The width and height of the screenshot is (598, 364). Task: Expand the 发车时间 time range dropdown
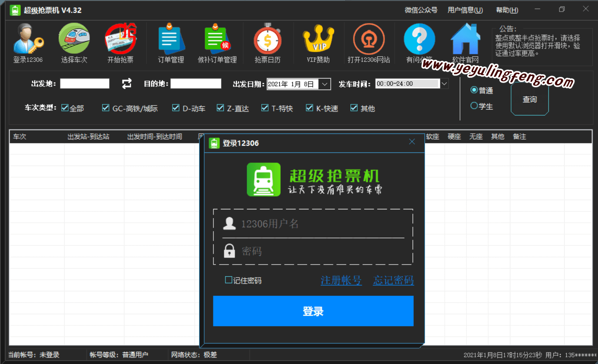(x=444, y=83)
